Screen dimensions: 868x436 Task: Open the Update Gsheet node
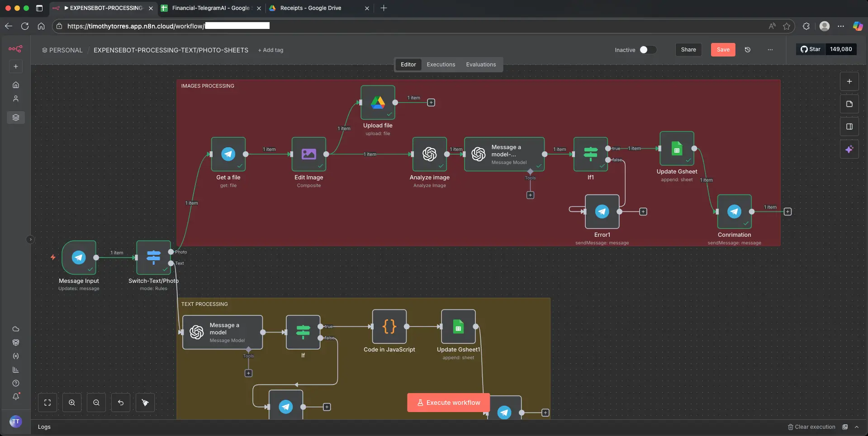(677, 149)
